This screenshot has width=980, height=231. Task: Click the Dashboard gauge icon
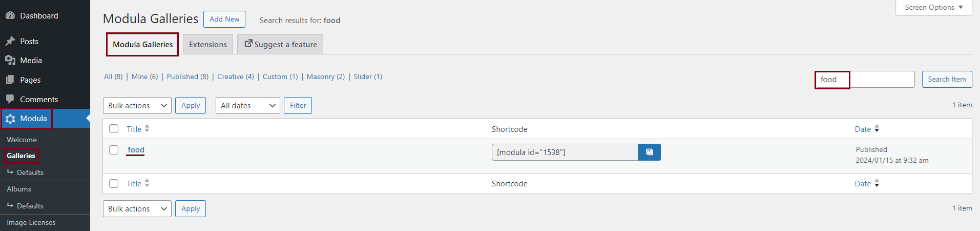click(10, 16)
